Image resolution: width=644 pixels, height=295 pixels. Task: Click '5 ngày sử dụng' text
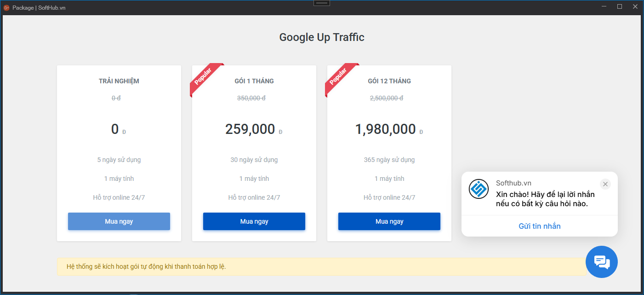pos(119,160)
